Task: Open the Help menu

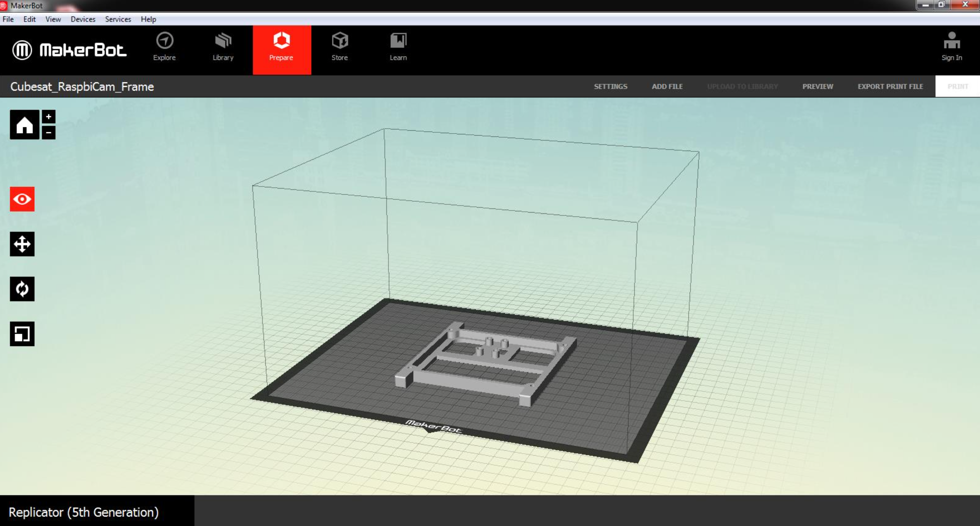Action: [x=148, y=19]
